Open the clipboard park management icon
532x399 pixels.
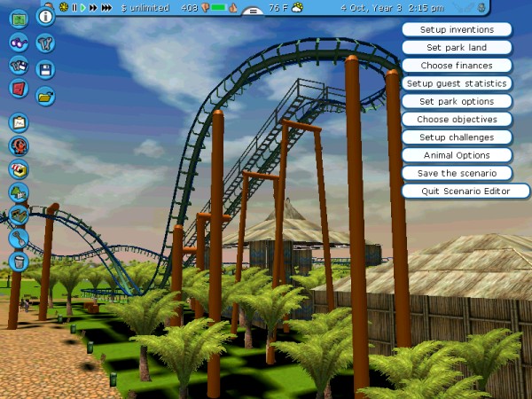point(19,122)
